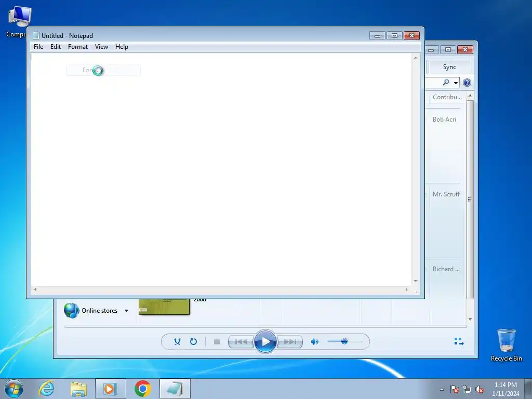Open the Format menu in Notepad
Viewport: 532px width, 399px height.
point(78,47)
